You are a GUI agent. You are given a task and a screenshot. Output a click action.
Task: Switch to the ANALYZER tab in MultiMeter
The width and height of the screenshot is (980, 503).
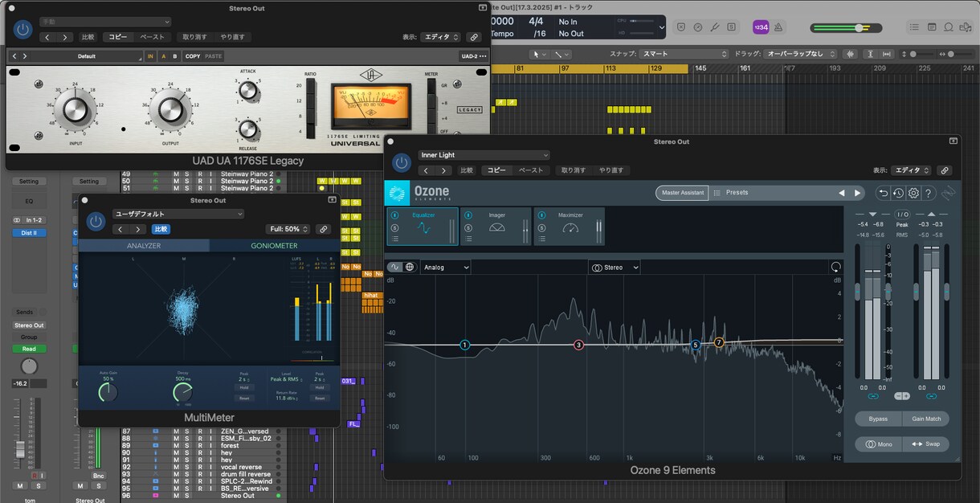[144, 246]
